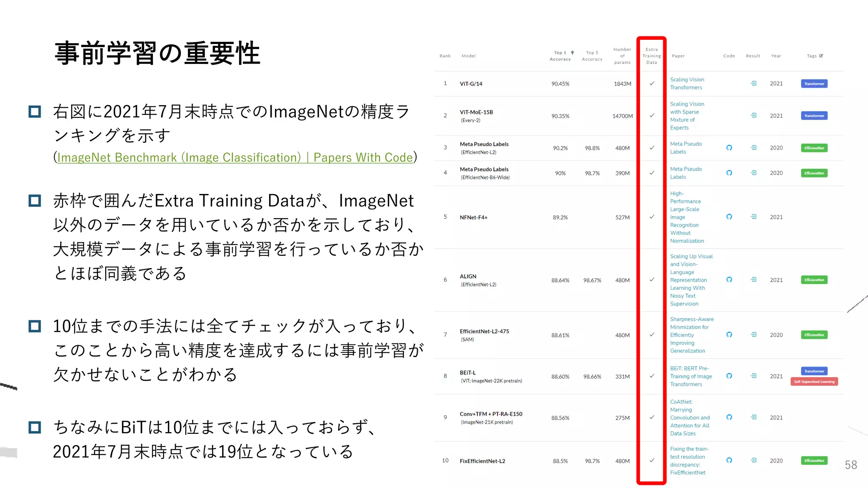Open GitHub code icon for EfficientNet-L2-475 SAM row
Image resolution: width=868 pixels, height=488 pixels.
pos(729,335)
